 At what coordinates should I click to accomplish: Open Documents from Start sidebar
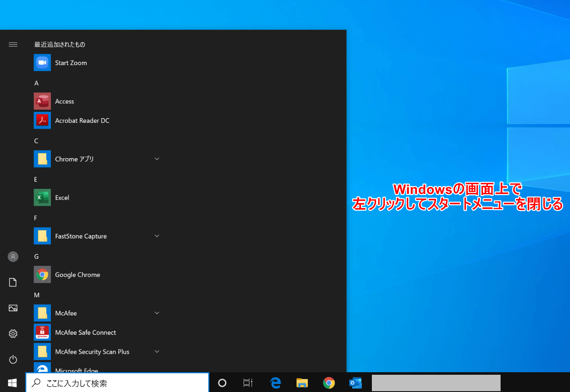pyautogui.click(x=13, y=282)
